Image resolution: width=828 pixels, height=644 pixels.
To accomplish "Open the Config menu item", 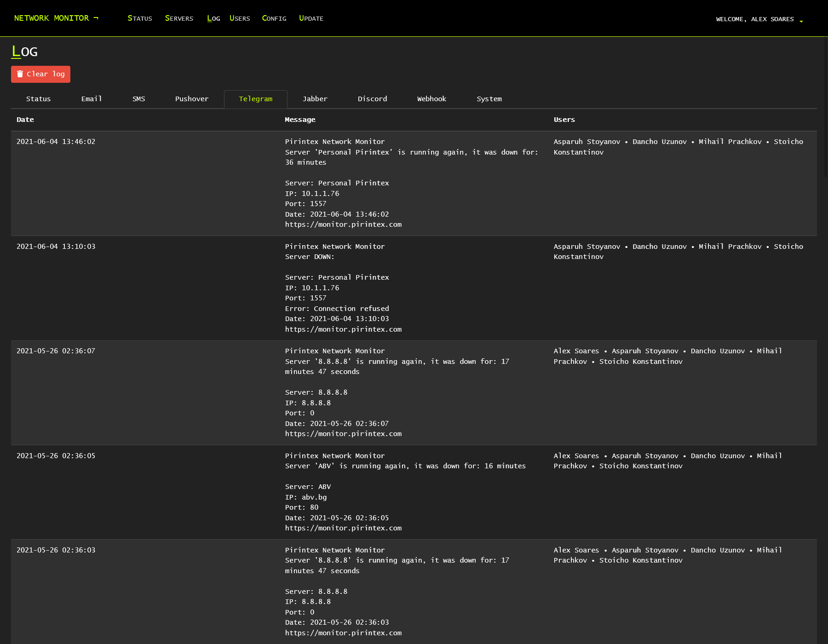I will pos(274,18).
